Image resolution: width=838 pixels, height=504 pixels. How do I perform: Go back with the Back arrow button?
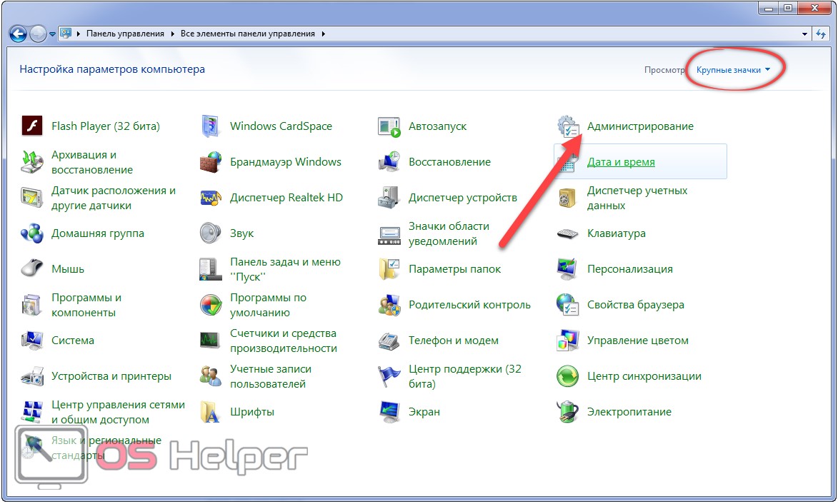coord(18,34)
